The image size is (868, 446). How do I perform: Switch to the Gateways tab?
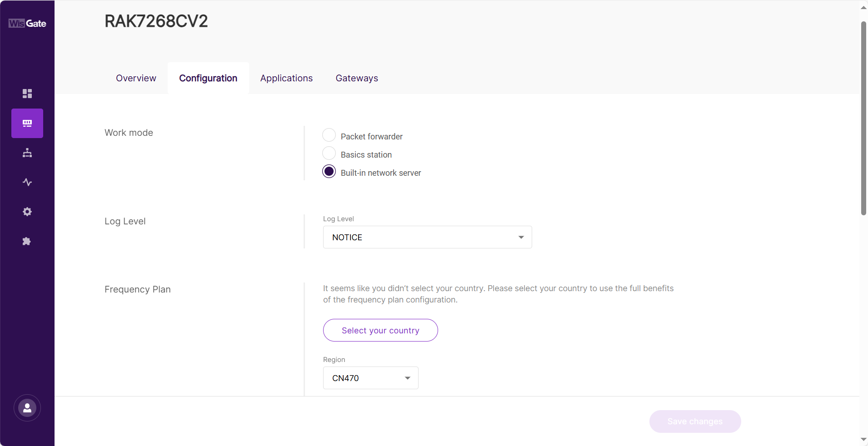click(x=357, y=78)
